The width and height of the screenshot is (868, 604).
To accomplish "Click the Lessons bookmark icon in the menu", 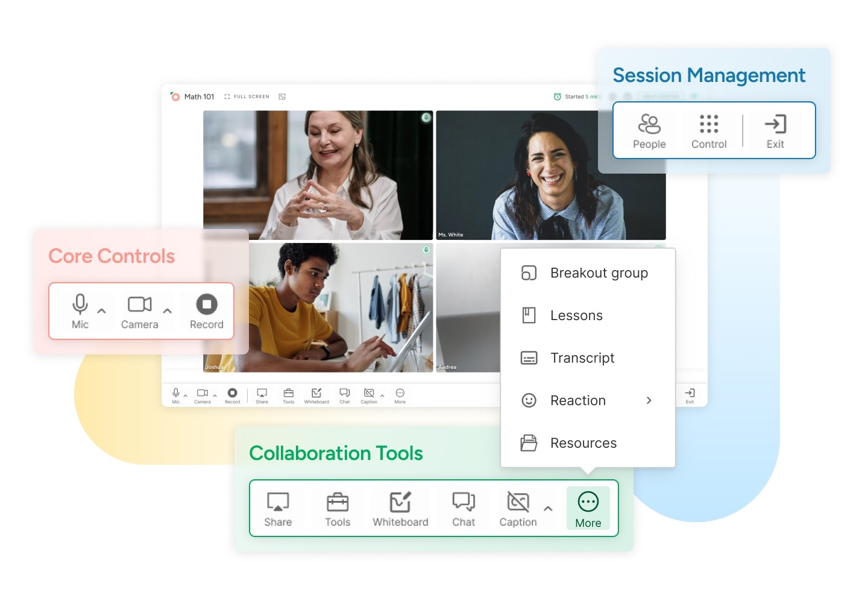I will click(x=529, y=315).
